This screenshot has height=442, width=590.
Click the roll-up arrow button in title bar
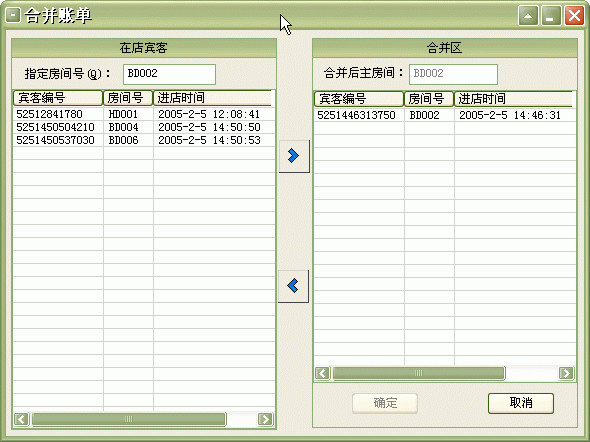[x=528, y=16]
